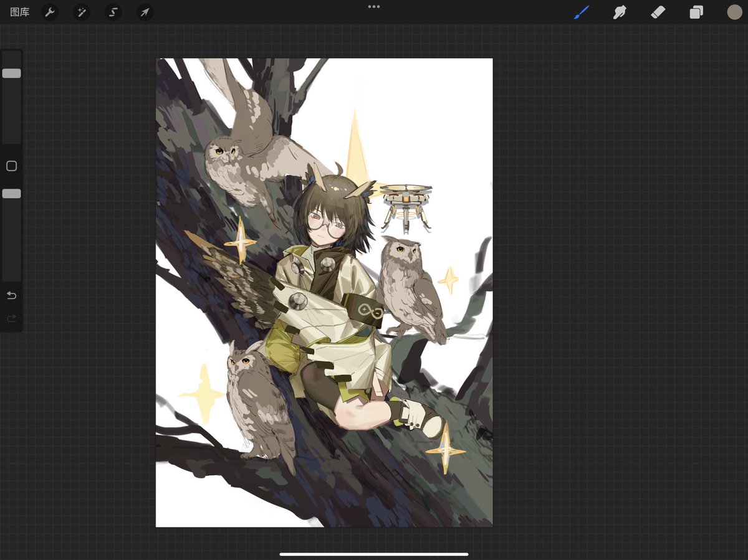This screenshot has width=748, height=560.
Task: Tap the artwork canvas on the girl's face
Action: point(324,224)
